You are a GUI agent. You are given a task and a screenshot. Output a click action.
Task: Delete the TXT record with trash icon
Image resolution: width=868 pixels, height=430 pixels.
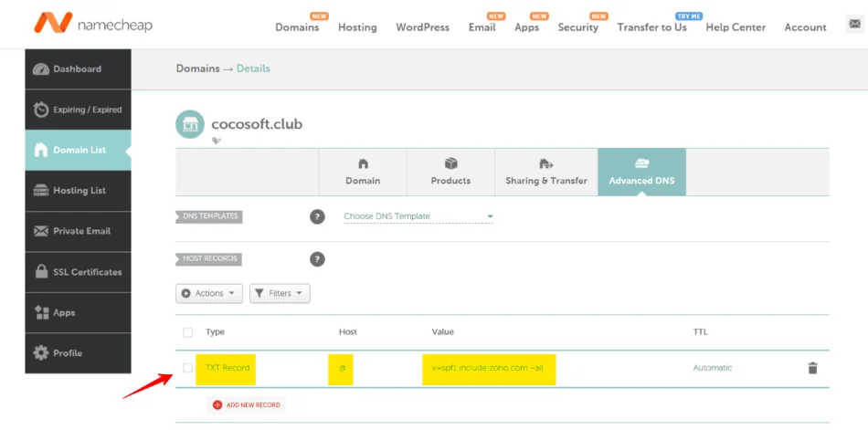pos(812,368)
